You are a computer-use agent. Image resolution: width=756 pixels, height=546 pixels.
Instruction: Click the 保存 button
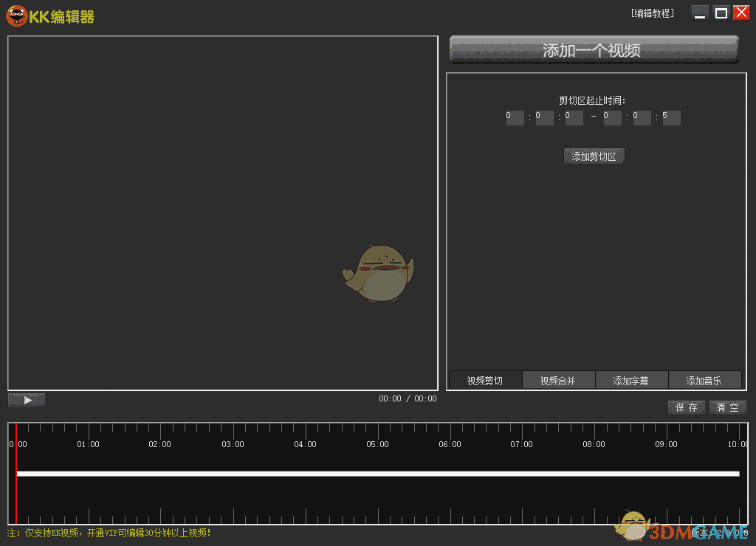pyautogui.click(x=687, y=408)
